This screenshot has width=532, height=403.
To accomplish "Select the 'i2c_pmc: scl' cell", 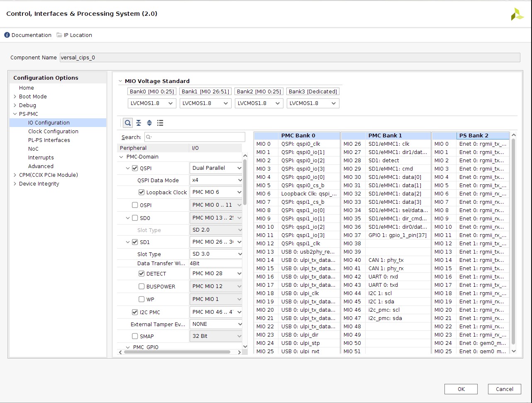I will tap(398, 310).
